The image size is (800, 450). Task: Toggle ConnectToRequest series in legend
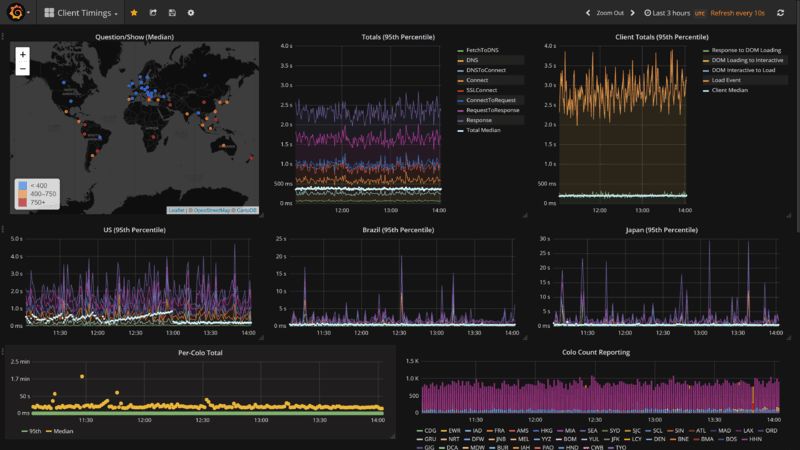[x=491, y=100]
